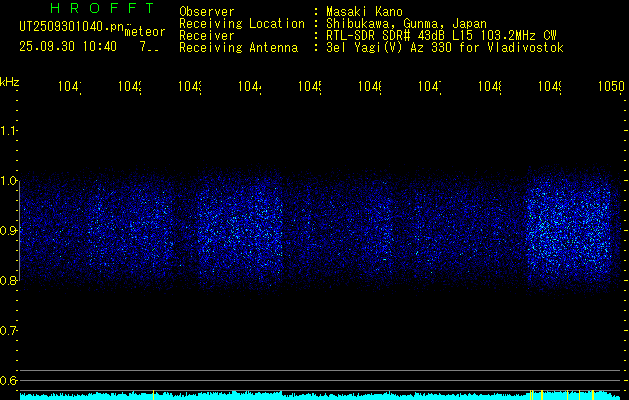This screenshot has height=400, width=629.
Task: Click the 0.8 frequency axis tick
Action: point(9,281)
